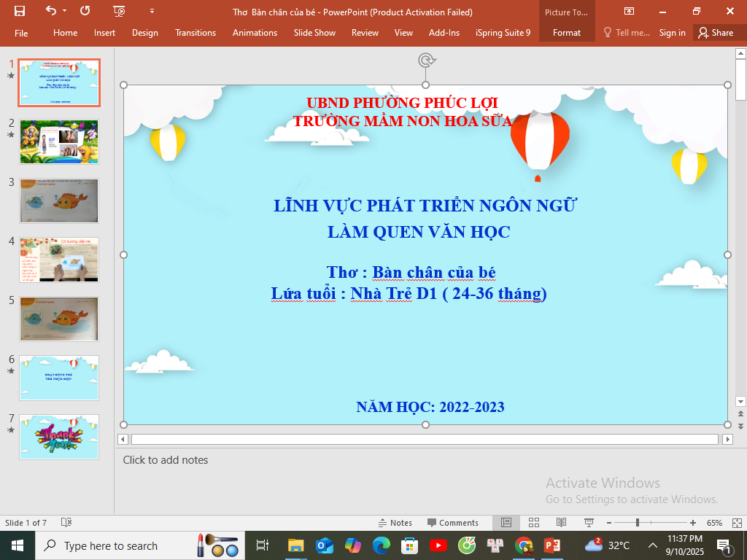747x560 pixels.
Task: Expand the Undo history dropdown arrow
Action: (x=65, y=11)
